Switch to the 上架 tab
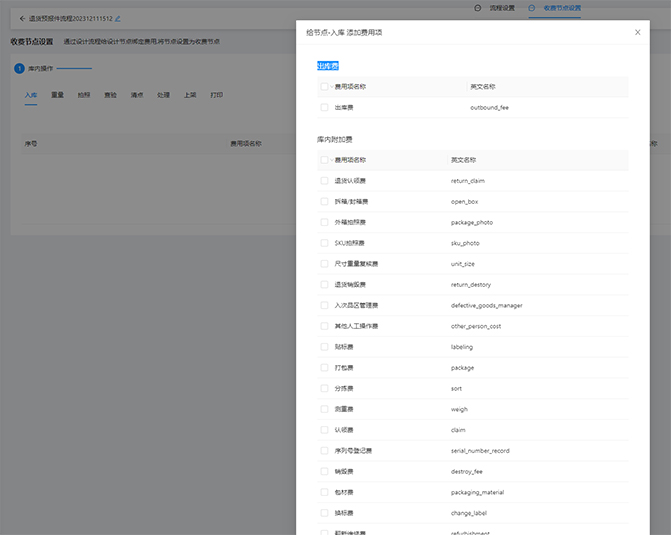 (190, 95)
